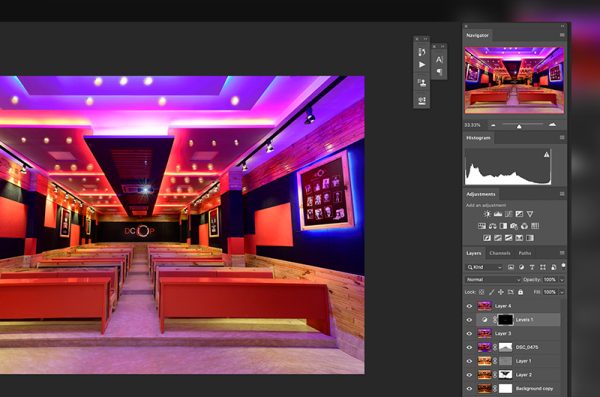Viewport: 600px width, 397px height.
Task: Lock transparent pixels
Action: point(481,292)
